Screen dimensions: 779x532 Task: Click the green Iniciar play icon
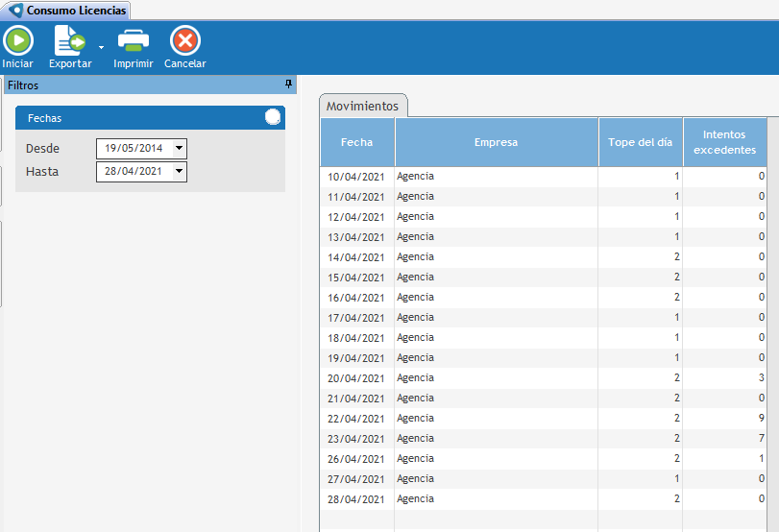point(18,40)
